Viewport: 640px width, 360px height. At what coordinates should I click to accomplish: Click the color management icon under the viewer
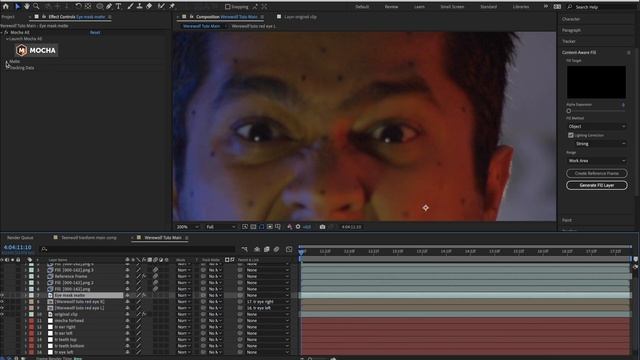coord(289,227)
